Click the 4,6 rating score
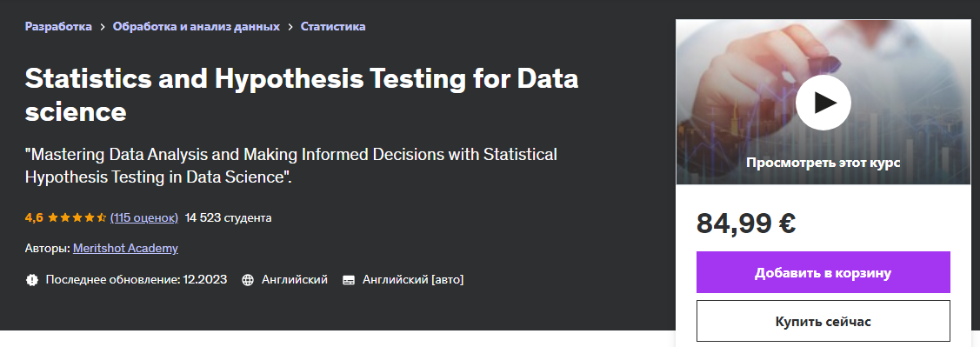This screenshot has width=980, height=347. click(34, 217)
